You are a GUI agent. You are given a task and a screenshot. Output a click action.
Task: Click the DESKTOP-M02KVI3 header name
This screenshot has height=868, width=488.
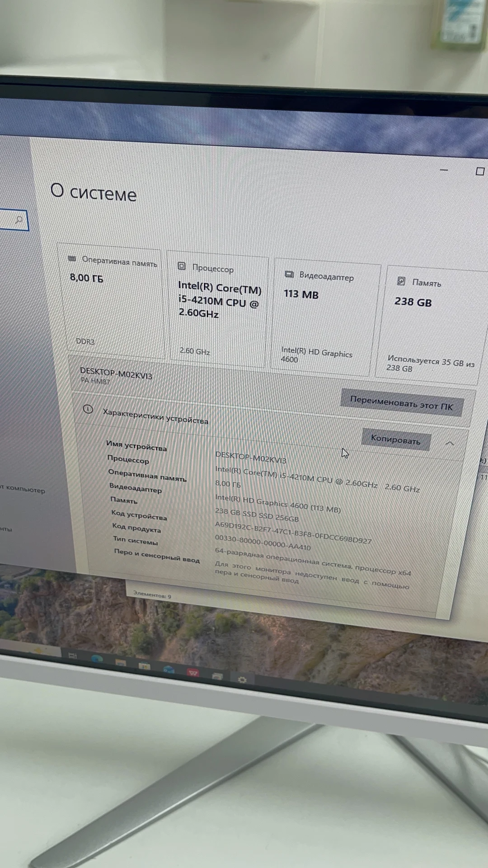116,373
